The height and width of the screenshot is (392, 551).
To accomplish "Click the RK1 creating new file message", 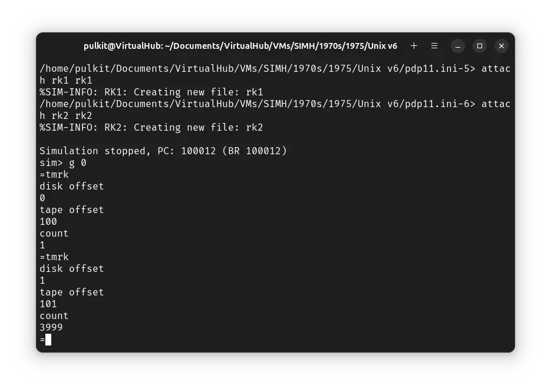I will point(151,92).
